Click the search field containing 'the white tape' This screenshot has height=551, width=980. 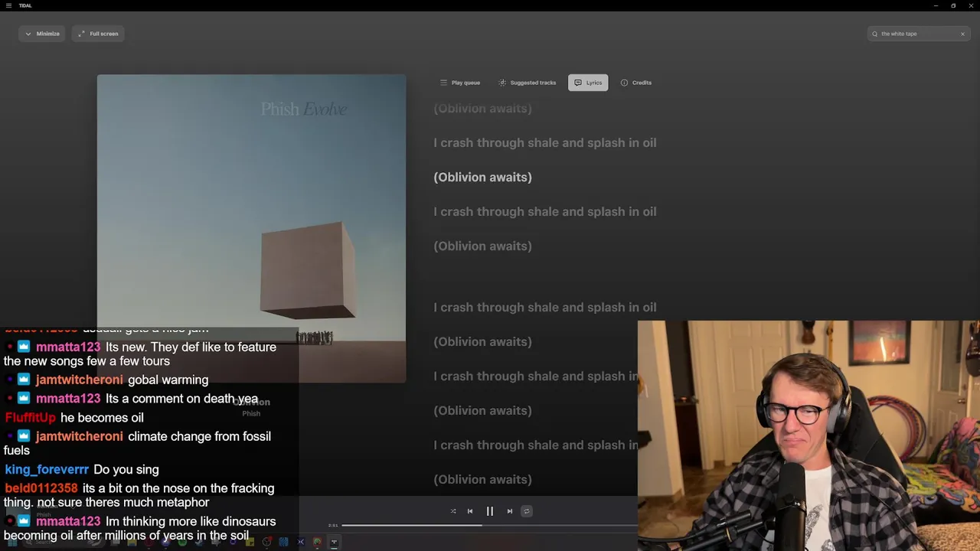(x=917, y=34)
